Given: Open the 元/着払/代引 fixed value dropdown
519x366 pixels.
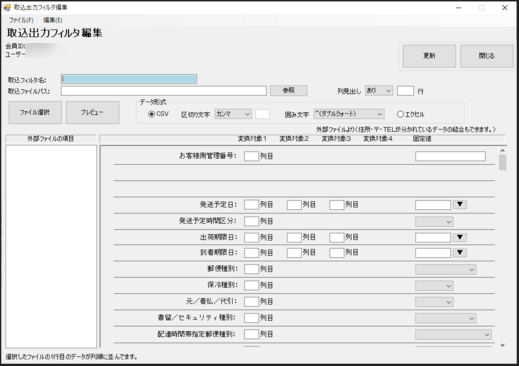Looking at the screenshot, I should click(x=434, y=302).
